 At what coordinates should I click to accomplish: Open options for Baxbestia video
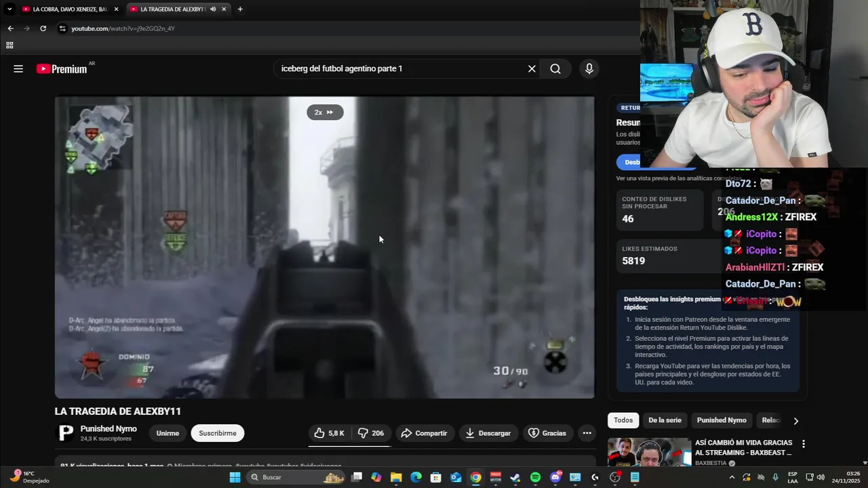pos(804,444)
